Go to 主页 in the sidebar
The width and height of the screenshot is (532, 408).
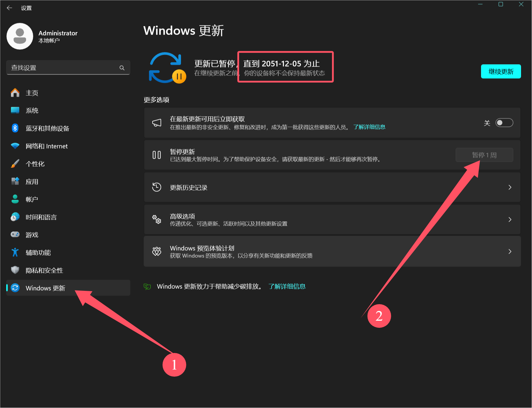(x=32, y=93)
